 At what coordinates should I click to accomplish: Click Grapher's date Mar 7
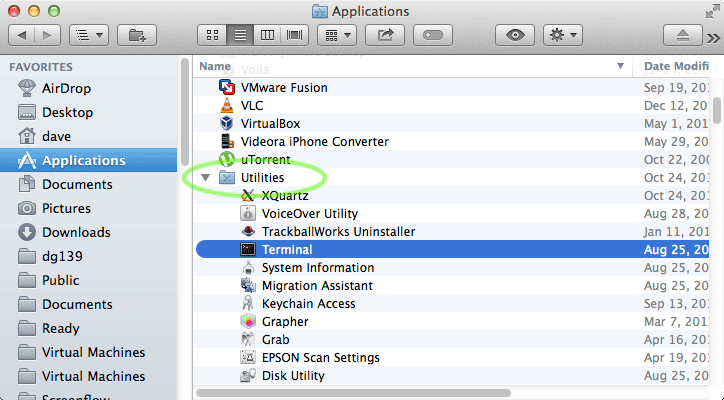pos(676,321)
